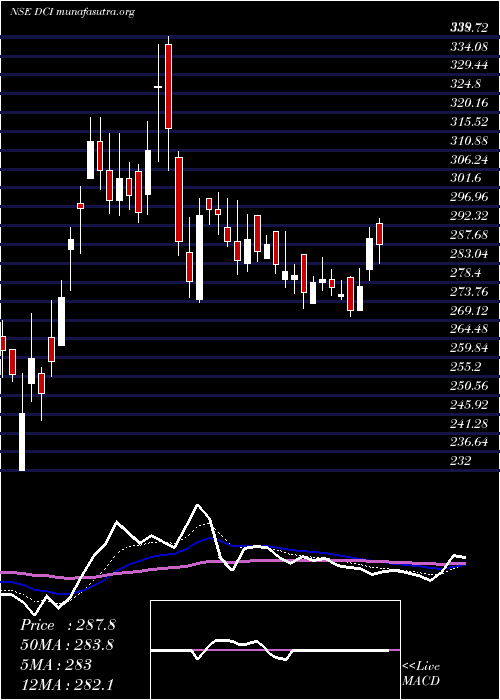Click the 315.52 price axis label
The image size is (500, 700).
469,122
